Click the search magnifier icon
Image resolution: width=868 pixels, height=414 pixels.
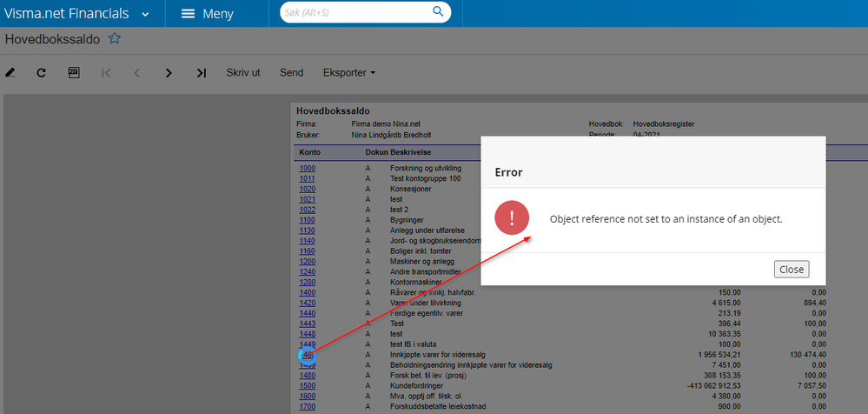tap(439, 12)
